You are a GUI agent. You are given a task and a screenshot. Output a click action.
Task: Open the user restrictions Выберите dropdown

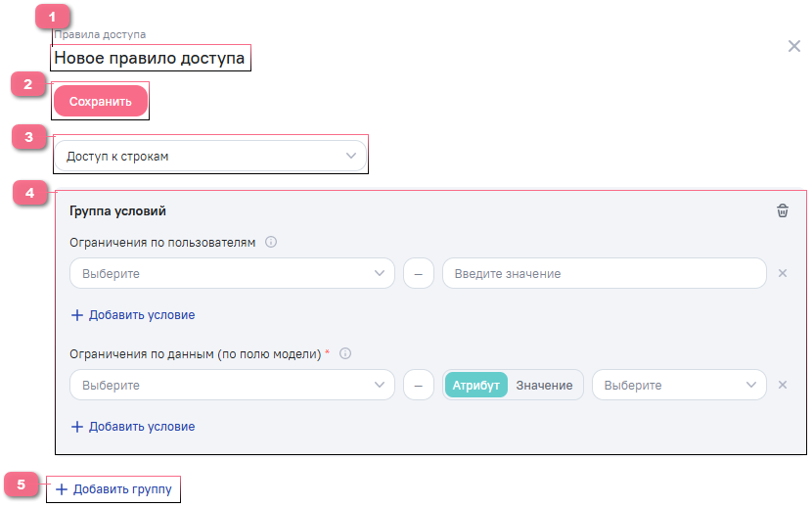click(x=231, y=274)
